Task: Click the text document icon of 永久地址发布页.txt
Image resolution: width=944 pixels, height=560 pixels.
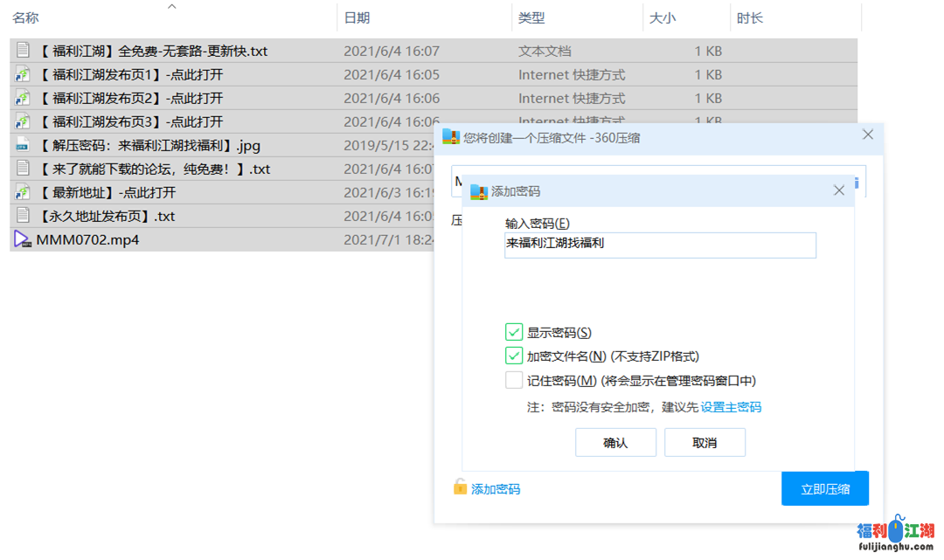Action: [22, 215]
